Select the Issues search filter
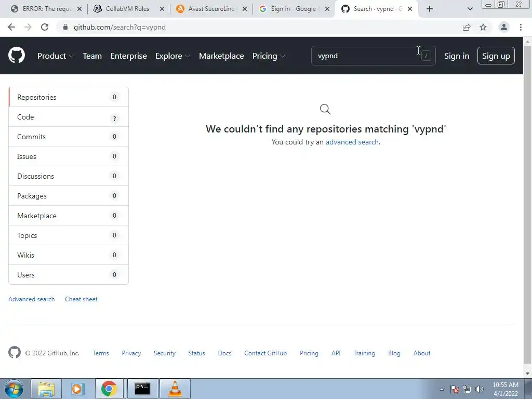 point(69,156)
